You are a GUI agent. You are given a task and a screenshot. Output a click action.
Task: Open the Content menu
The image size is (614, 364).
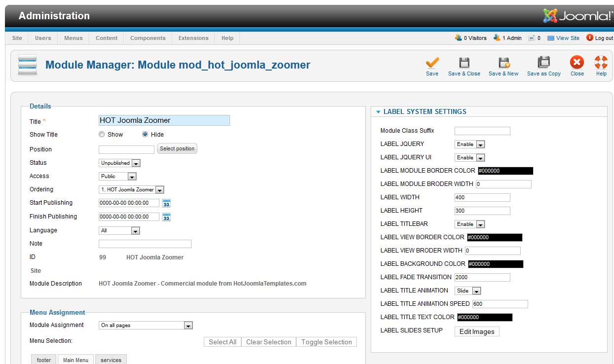[107, 38]
